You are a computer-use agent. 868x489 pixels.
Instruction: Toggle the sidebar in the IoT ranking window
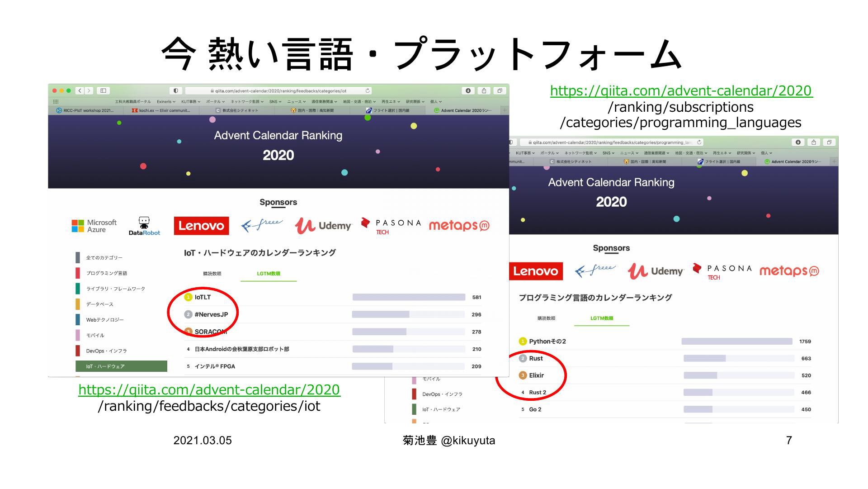(103, 90)
